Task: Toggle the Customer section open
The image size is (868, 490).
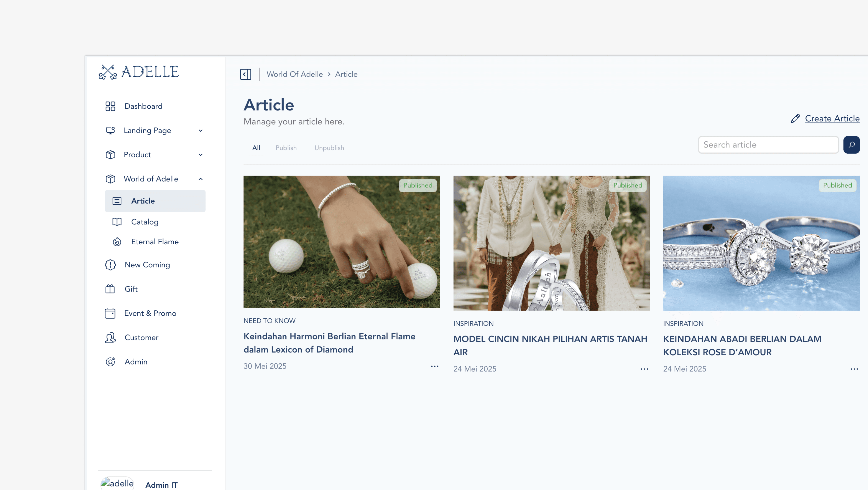Action: 110,337
